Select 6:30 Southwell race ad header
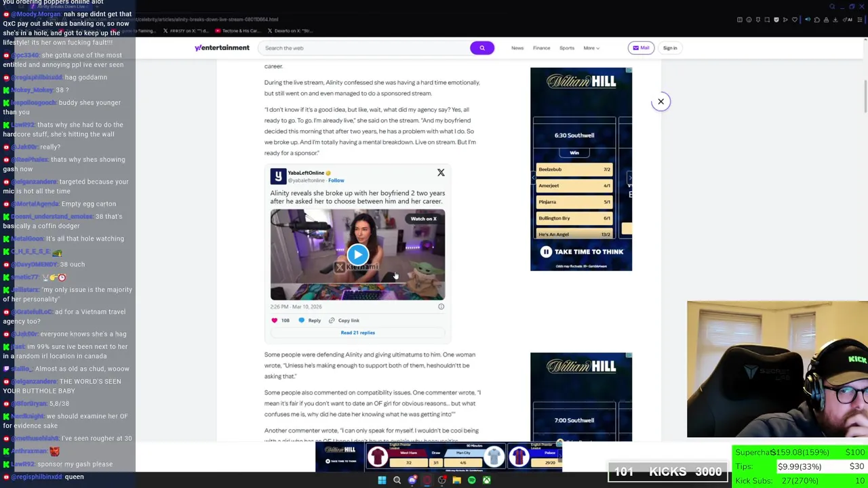 pyautogui.click(x=574, y=135)
